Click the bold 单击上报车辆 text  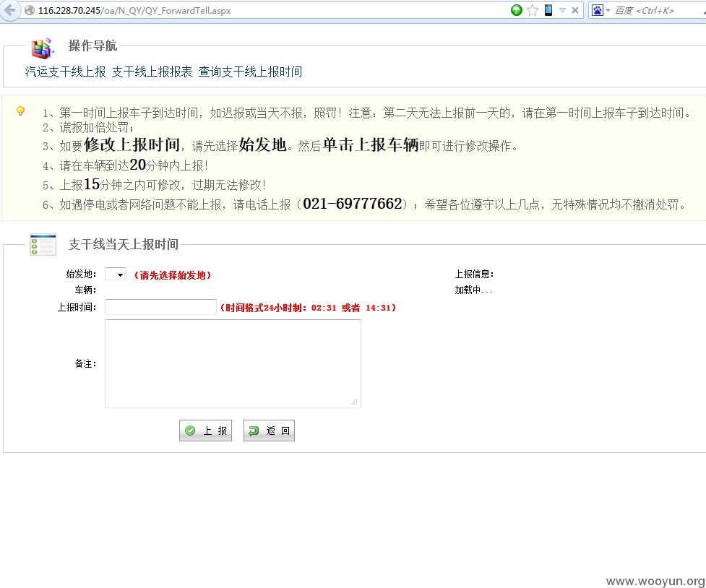tap(371, 145)
